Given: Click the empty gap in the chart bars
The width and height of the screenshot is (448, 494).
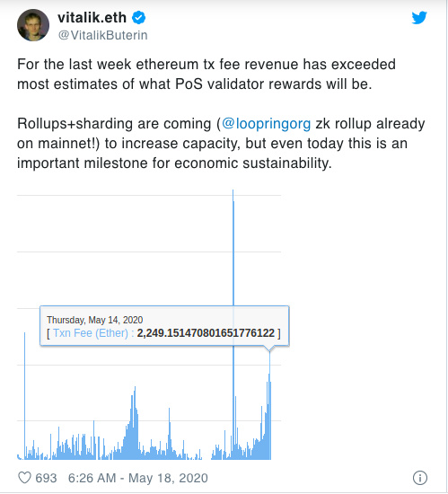Looking at the screenshot, I should [x=206, y=454].
